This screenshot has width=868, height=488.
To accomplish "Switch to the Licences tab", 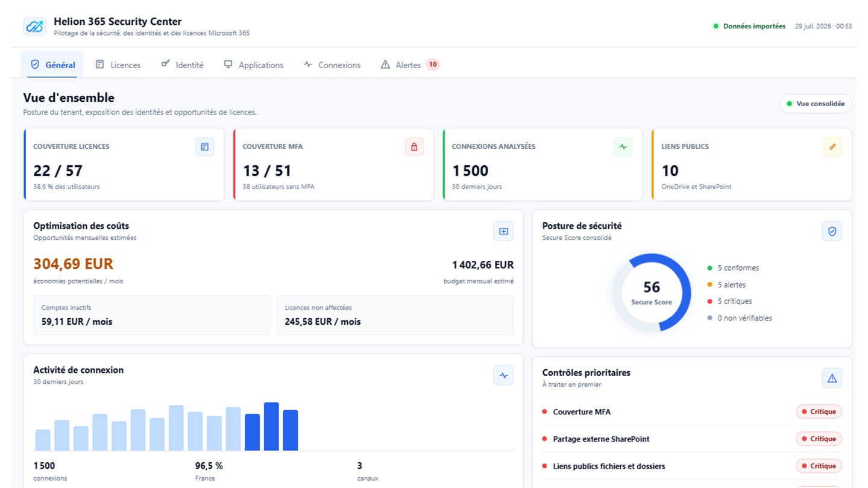I will point(118,65).
